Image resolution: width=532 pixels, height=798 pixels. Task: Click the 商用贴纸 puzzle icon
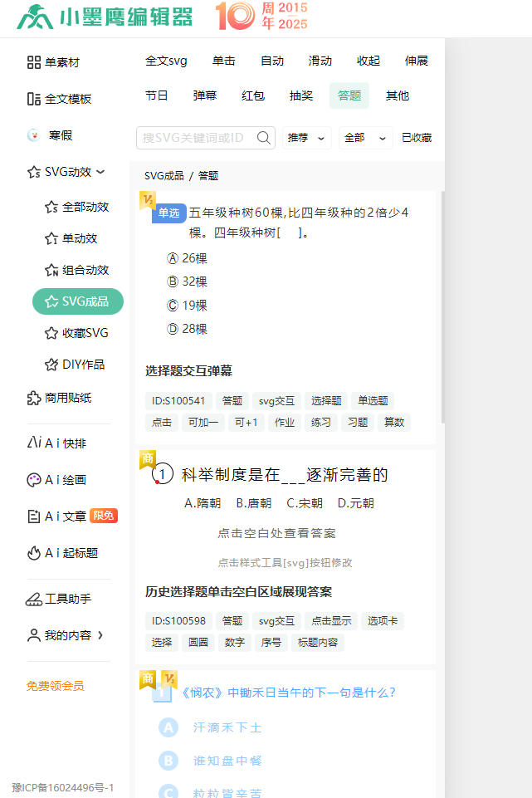coord(33,398)
